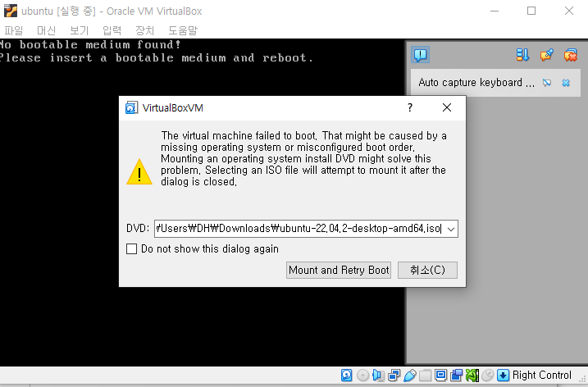Click the VirtualBox window title icon

pyautogui.click(x=11, y=11)
